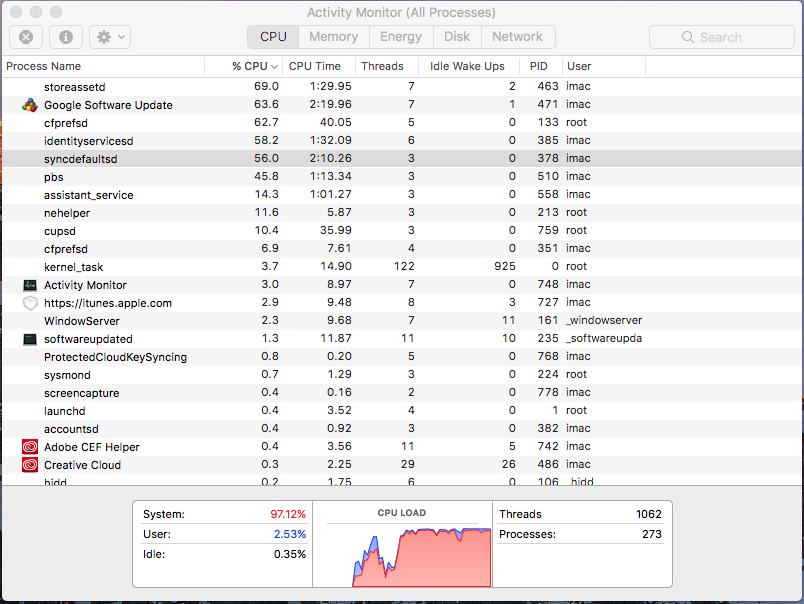Select the cupsd process row
This screenshot has width=804, height=604.
(x=403, y=231)
